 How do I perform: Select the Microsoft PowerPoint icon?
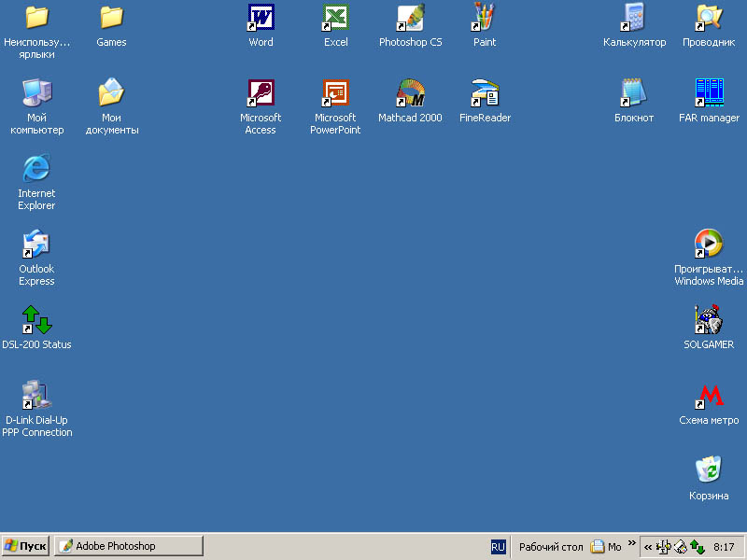335,93
